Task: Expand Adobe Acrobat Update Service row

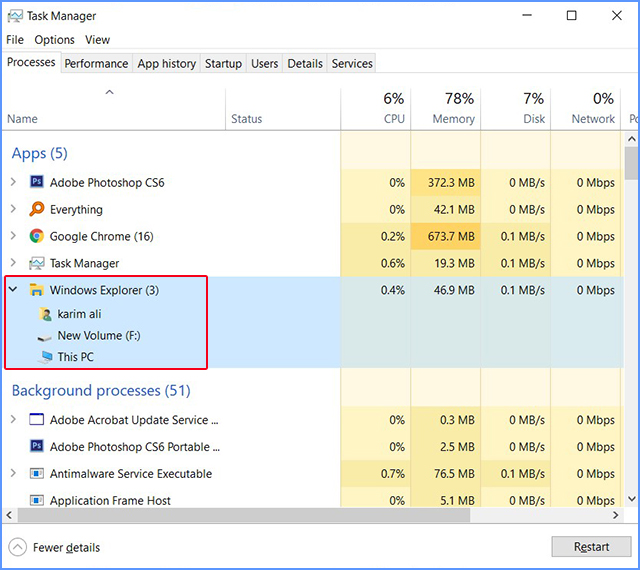Action: tap(13, 419)
